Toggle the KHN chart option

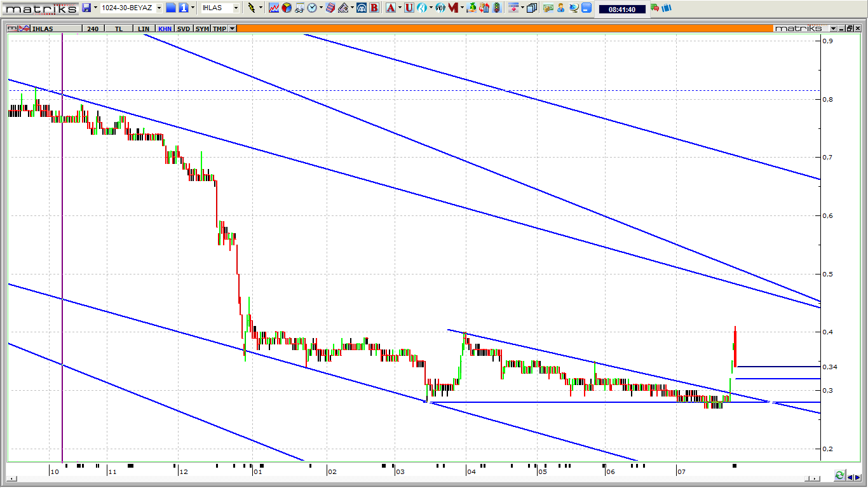tap(165, 29)
